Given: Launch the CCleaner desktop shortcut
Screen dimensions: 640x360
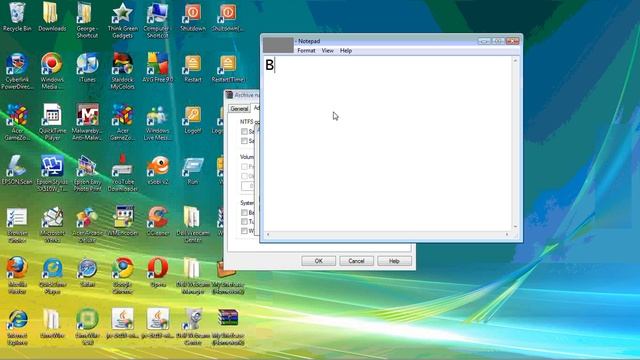Looking at the screenshot, I should (158, 222).
